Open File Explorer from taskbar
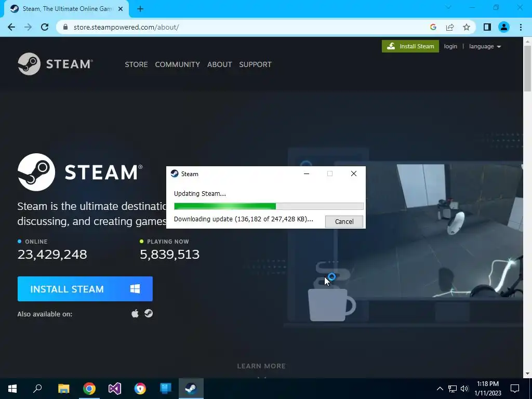This screenshot has width=532, height=399. tap(63, 389)
